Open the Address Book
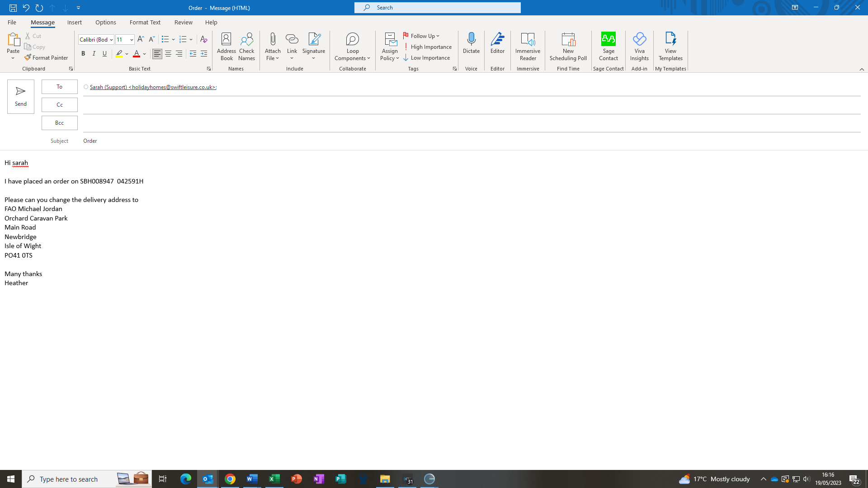The width and height of the screenshot is (868, 488). (226, 46)
